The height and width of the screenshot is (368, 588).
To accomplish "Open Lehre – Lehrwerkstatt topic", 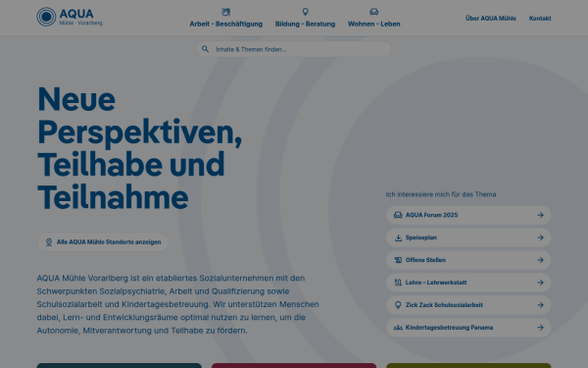I will tap(468, 283).
